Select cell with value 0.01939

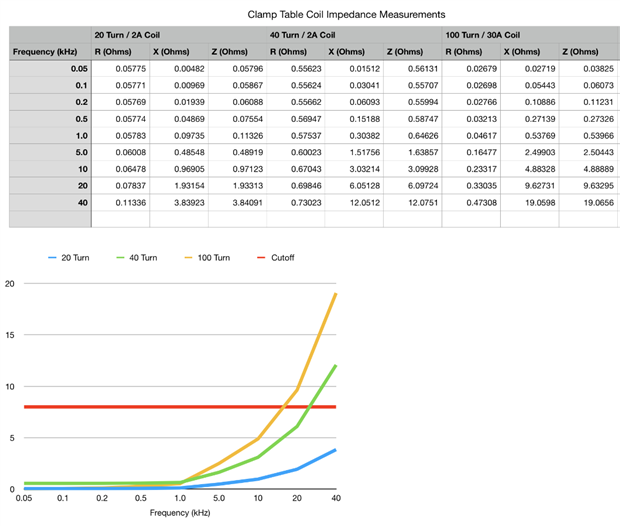pyautogui.click(x=179, y=102)
